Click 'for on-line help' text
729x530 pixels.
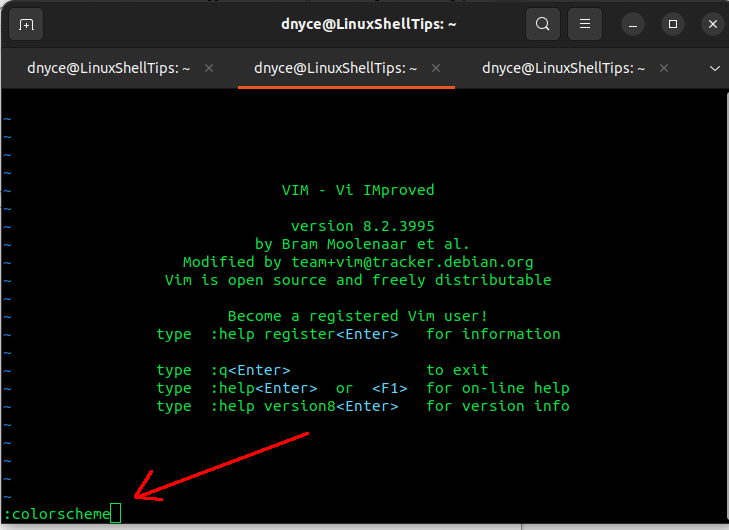[x=498, y=388]
